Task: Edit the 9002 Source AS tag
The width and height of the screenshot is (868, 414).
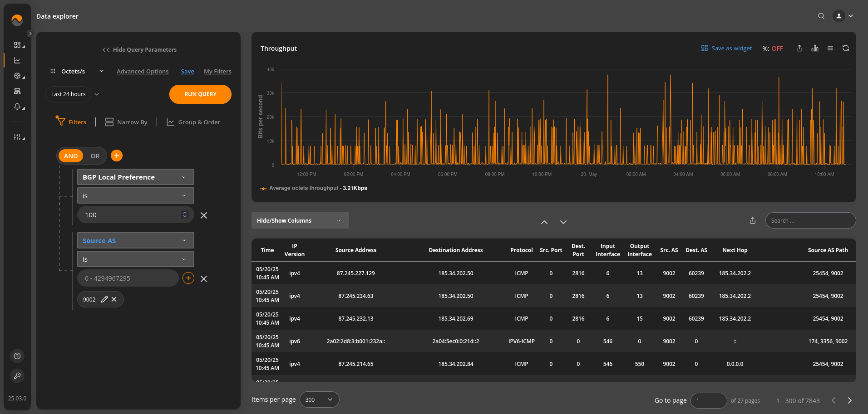Action: 104,299
